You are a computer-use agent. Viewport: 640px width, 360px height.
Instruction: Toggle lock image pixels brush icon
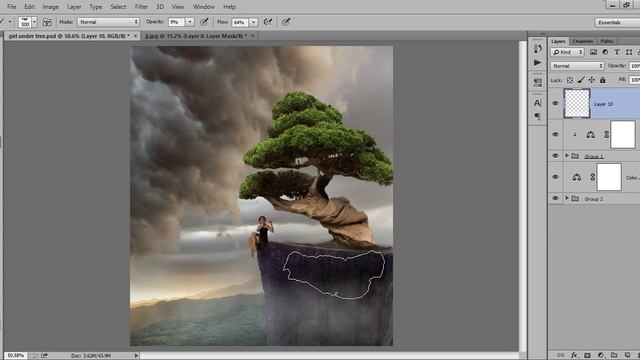coord(581,80)
